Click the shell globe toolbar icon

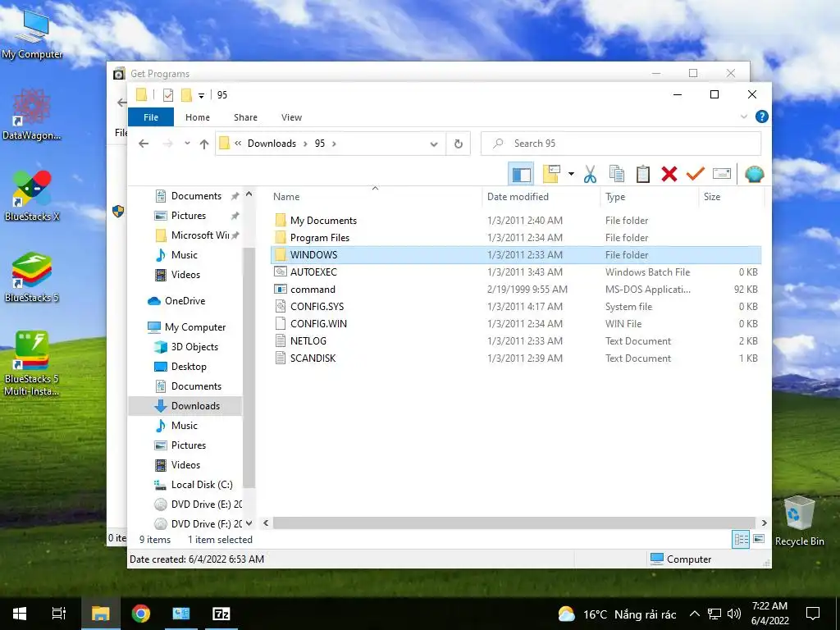(x=755, y=174)
